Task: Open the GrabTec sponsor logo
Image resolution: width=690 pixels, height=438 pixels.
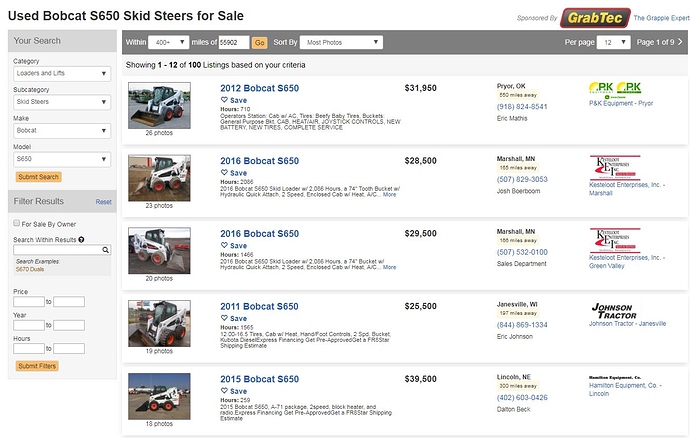Action: (595, 18)
